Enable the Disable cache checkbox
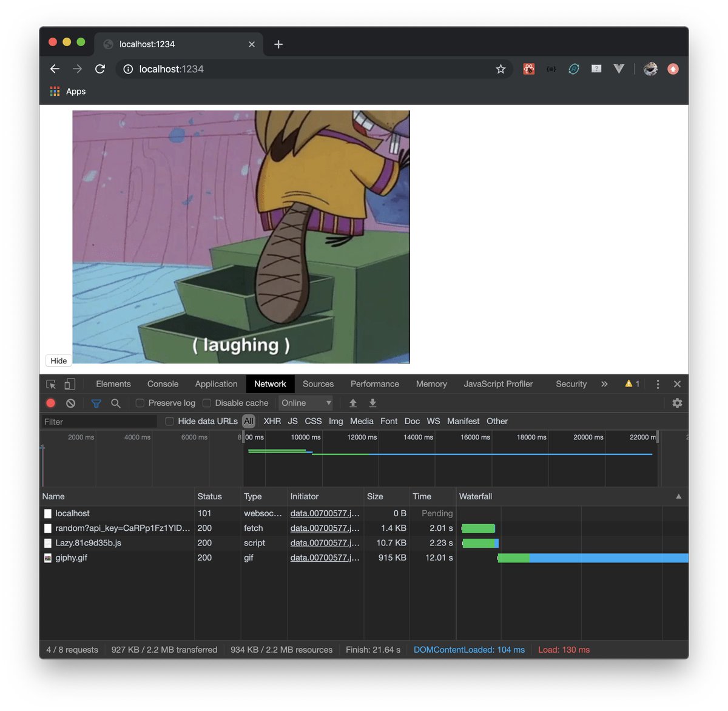The image size is (728, 711). point(207,402)
